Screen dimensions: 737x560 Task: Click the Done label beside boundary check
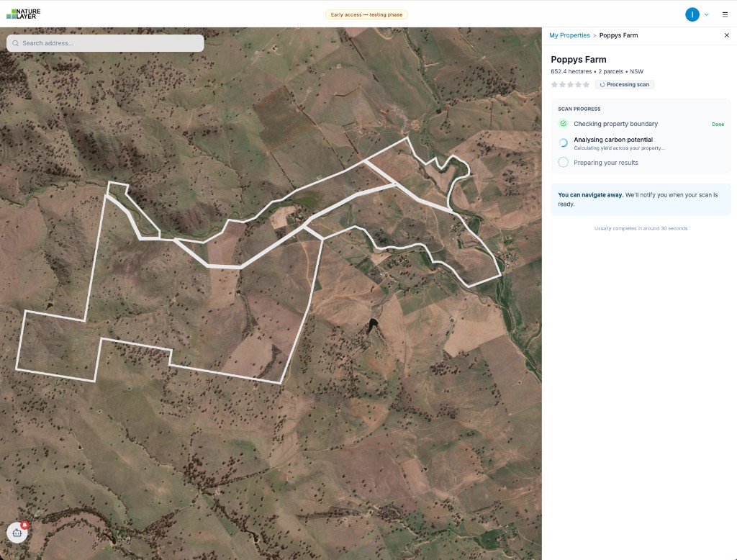[x=718, y=124]
